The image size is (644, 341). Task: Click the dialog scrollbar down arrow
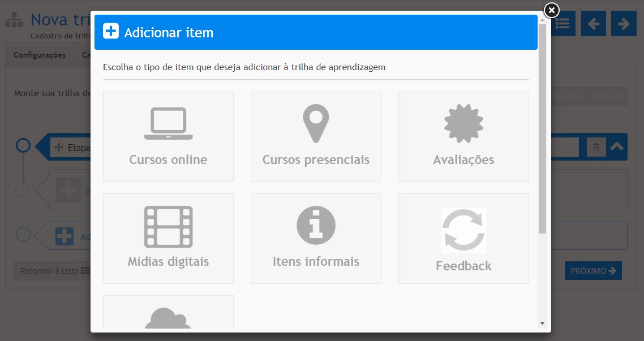(x=542, y=323)
